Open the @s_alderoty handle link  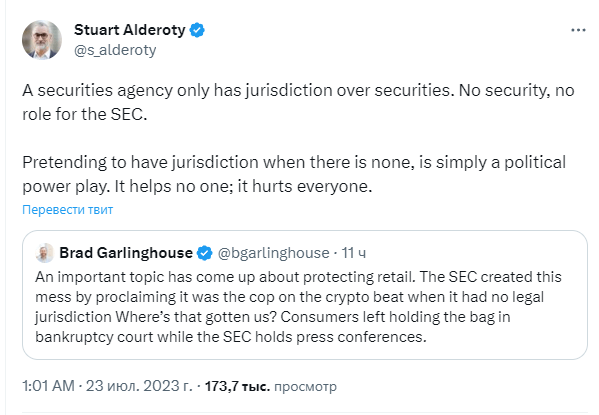point(115,50)
